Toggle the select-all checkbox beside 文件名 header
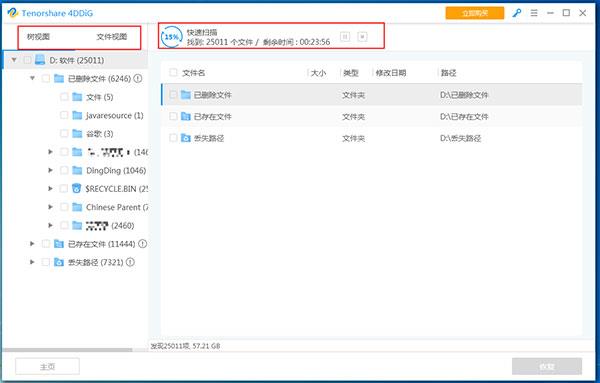 pos(173,72)
